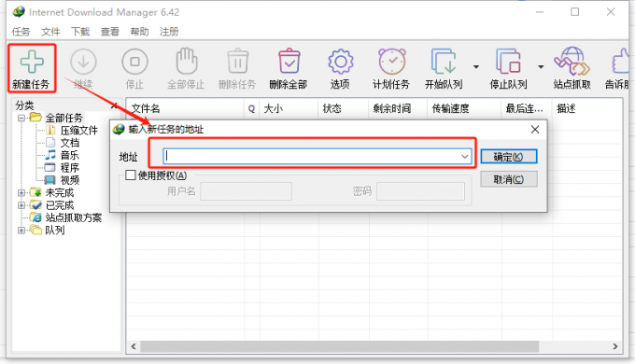The image size is (635, 364).
Task: Click the 停止队列 toolbar icon
Action: [508, 62]
